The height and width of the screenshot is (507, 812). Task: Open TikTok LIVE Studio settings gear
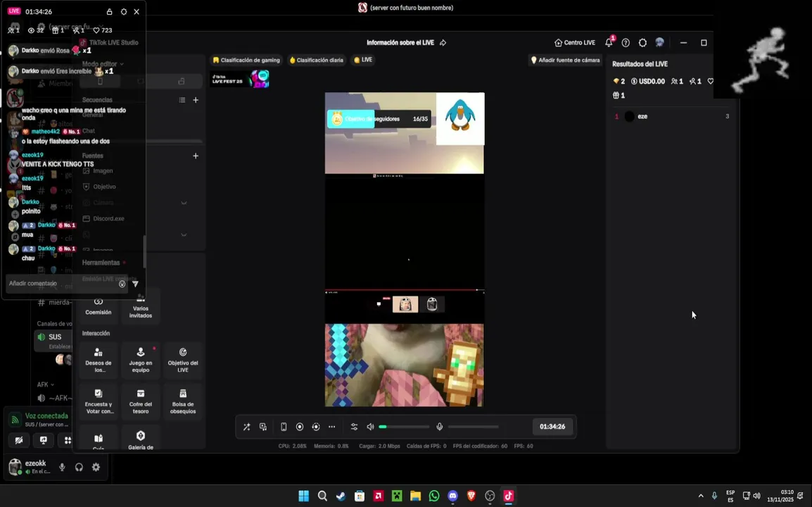642,42
